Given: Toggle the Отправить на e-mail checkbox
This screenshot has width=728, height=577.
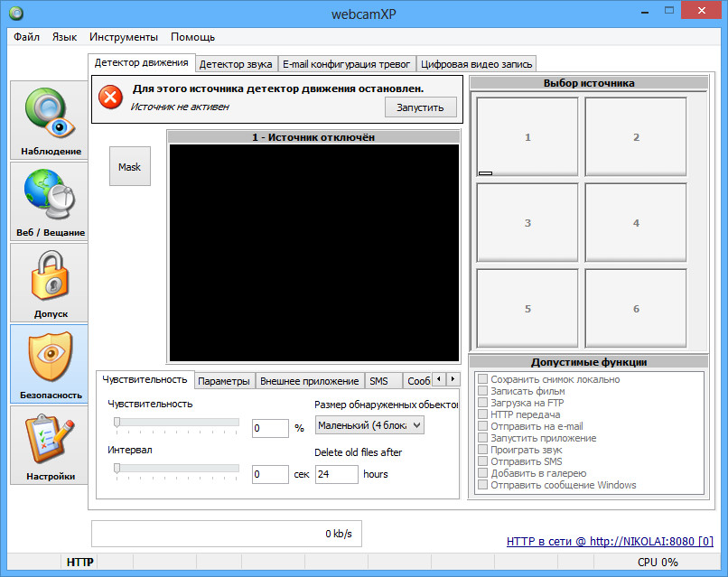Looking at the screenshot, I should coord(483,427).
